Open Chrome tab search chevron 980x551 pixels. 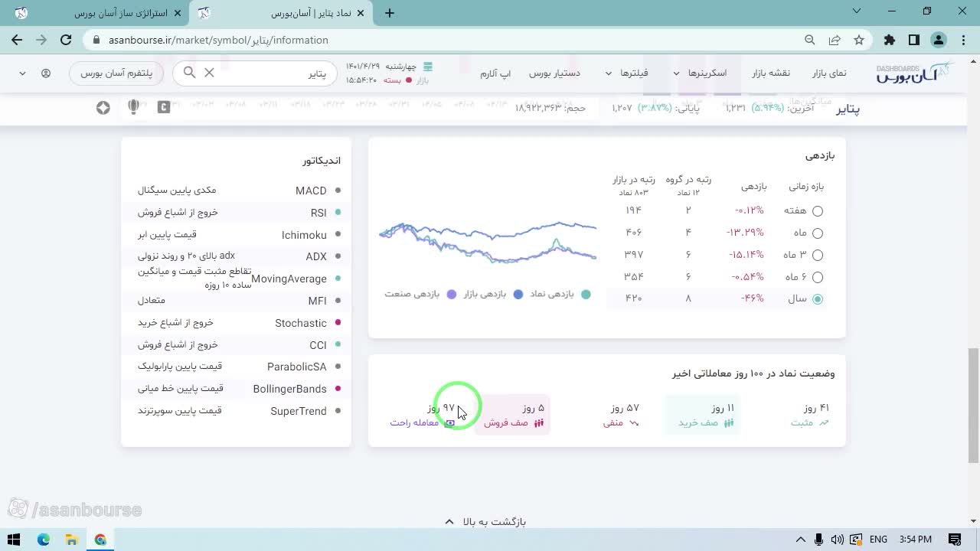click(857, 11)
